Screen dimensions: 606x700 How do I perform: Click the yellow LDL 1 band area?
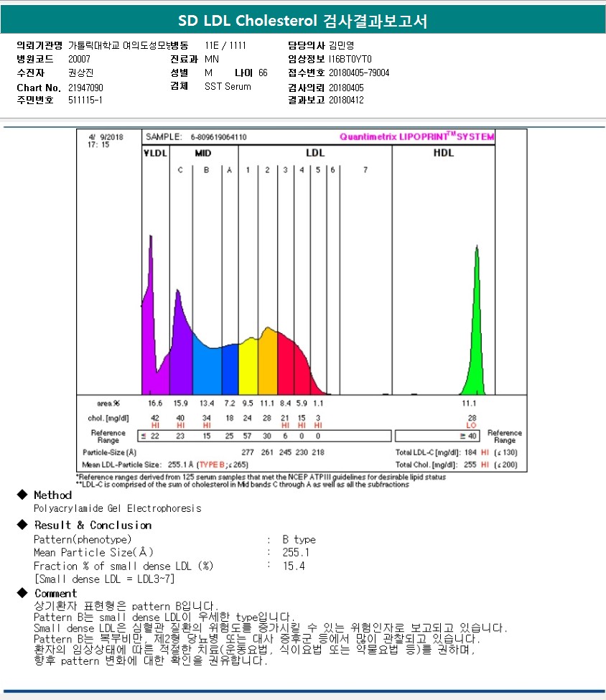pyautogui.click(x=248, y=368)
